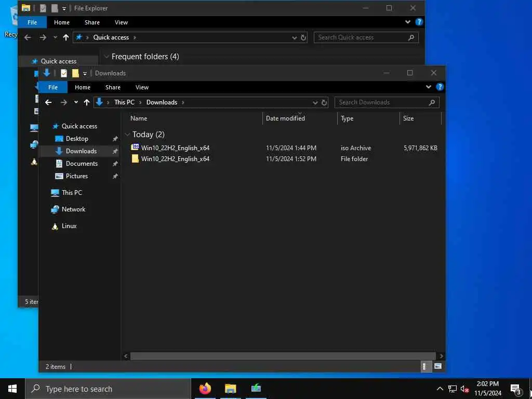Open Home tab in File Explorer window

coord(62,22)
